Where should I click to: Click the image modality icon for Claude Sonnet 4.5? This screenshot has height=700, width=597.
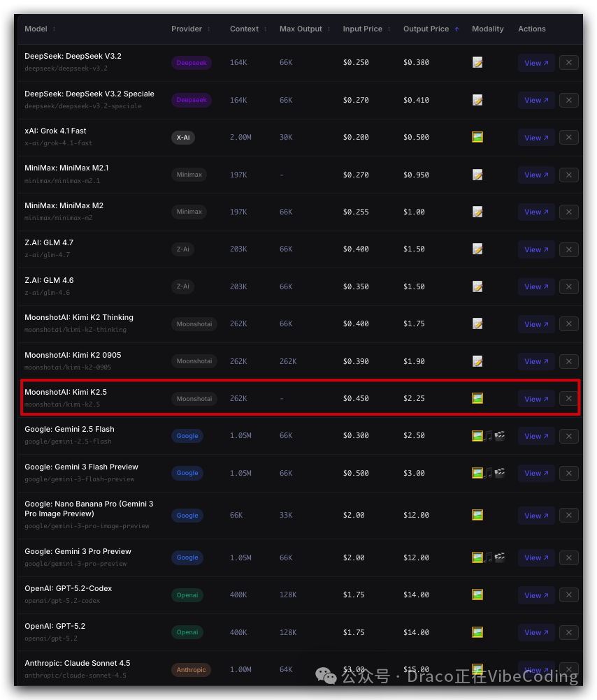pyautogui.click(x=477, y=669)
